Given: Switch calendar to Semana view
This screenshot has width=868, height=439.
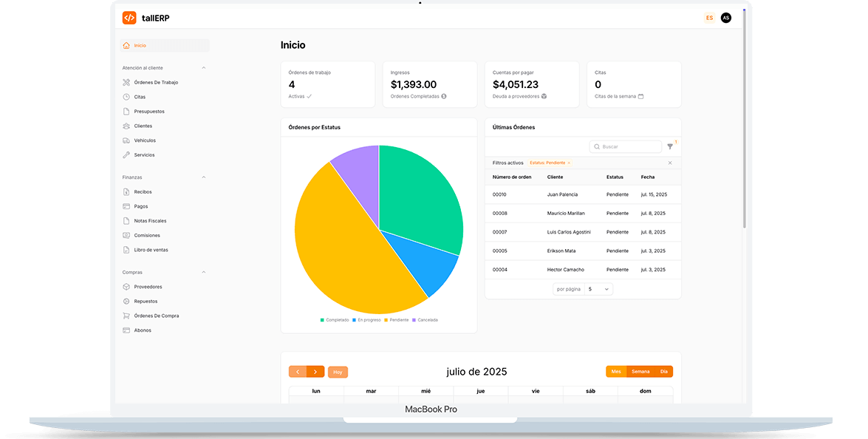Looking at the screenshot, I should click(x=640, y=372).
